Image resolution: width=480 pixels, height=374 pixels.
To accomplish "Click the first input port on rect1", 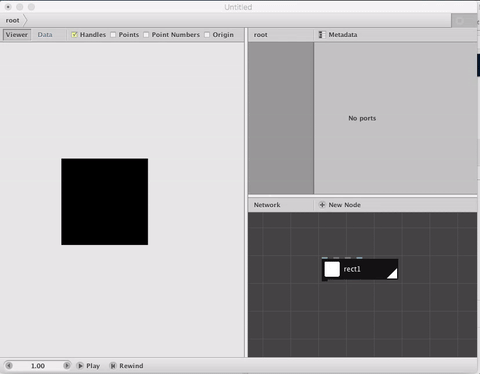I will [x=325, y=258].
